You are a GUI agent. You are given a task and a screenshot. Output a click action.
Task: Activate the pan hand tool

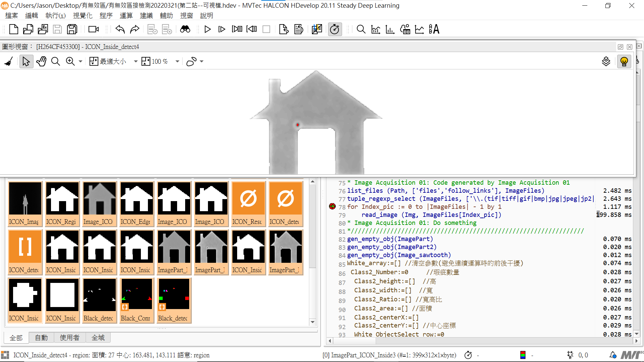coord(41,61)
